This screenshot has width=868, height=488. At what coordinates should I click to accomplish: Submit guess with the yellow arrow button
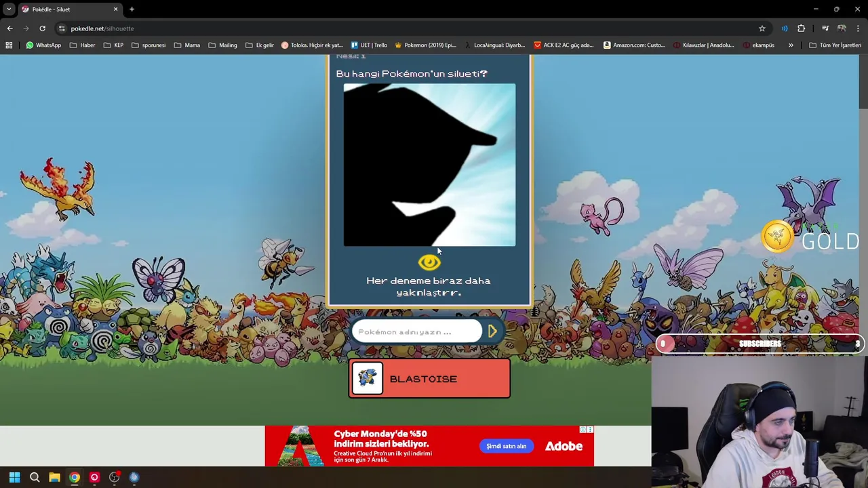tap(492, 331)
